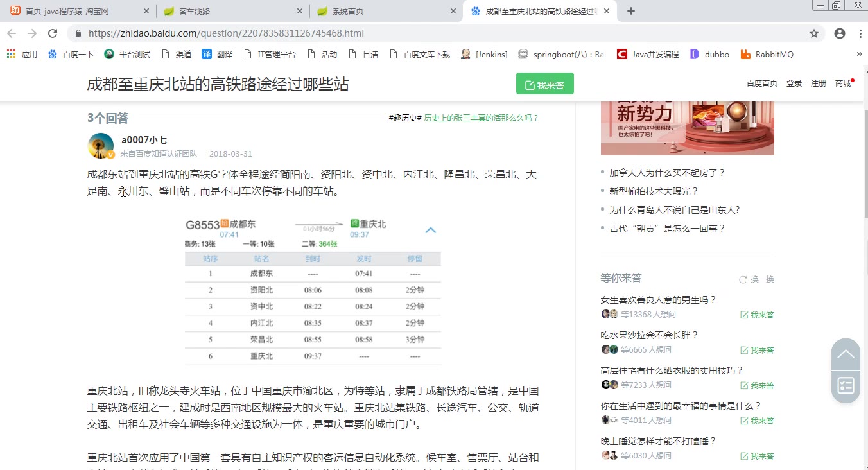This screenshot has height=470, width=868.
Task: Open the springboot bookmark
Action: (562, 55)
